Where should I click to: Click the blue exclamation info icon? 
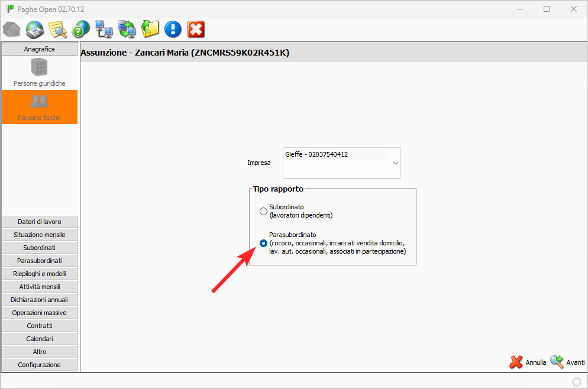click(173, 29)
